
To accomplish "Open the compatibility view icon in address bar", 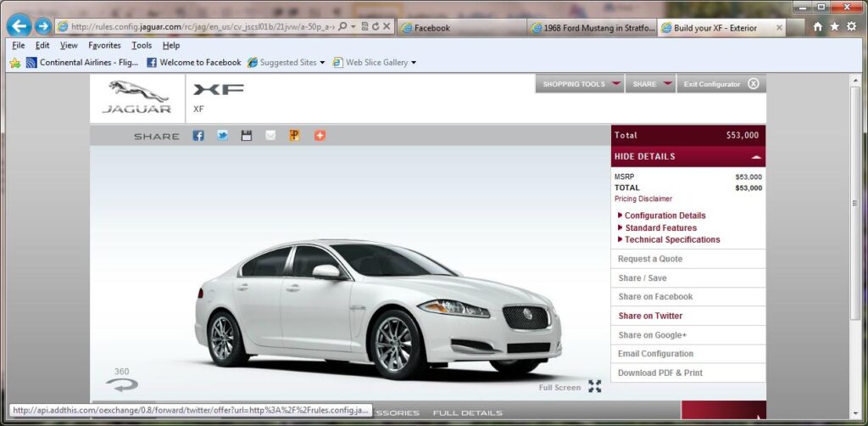I will 364,26.
